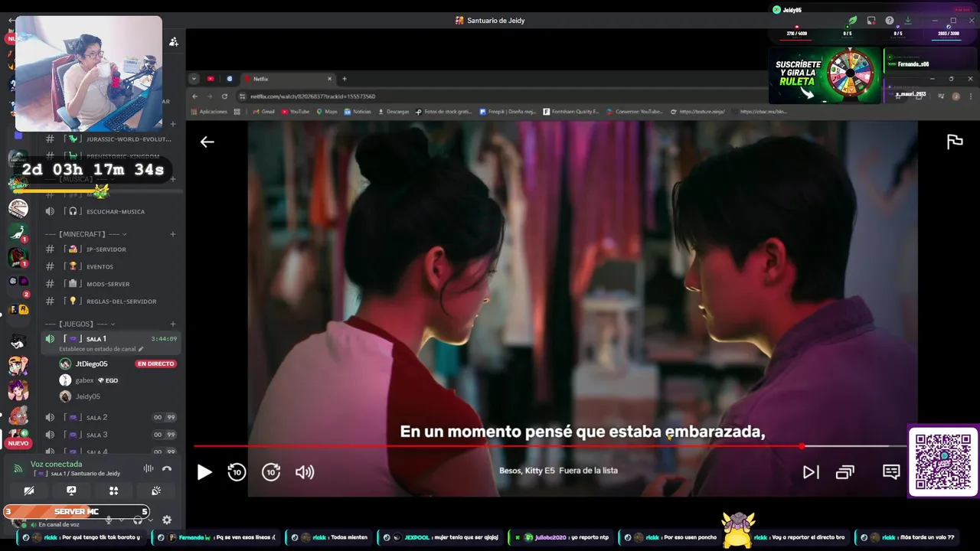Reload the browser page
The width and height of the screenshot is (980, 551).
click(x=224, y=96)
